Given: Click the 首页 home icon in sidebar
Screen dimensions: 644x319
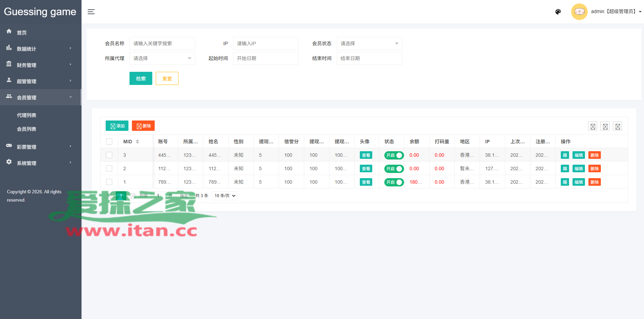Looking at the screenshot, I should pyautogui.click(x=9, y=31).
